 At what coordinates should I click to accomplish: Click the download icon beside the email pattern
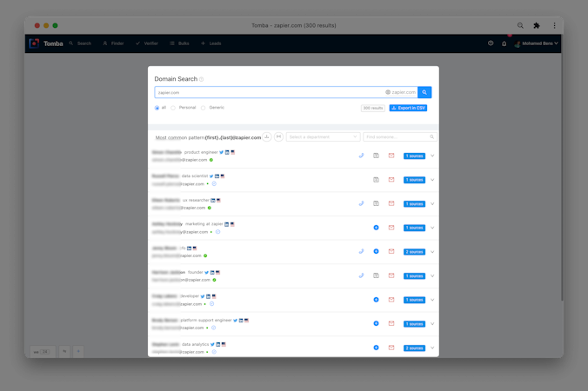267,136
